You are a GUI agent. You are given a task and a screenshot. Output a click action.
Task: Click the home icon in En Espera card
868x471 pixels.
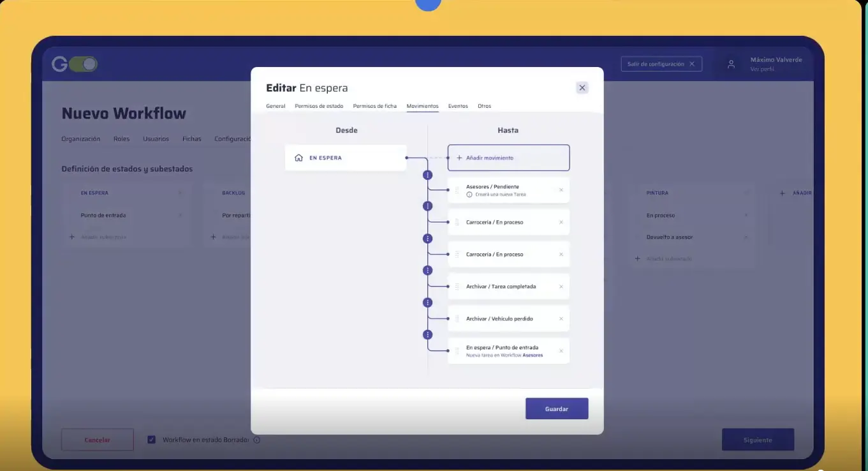tap(298, 158)
